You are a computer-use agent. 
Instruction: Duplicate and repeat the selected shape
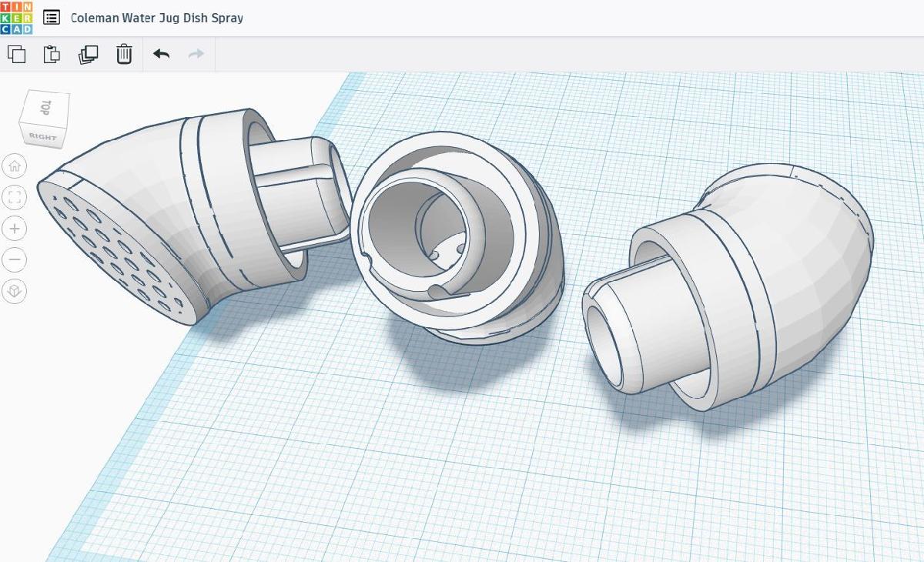(88, 54)
